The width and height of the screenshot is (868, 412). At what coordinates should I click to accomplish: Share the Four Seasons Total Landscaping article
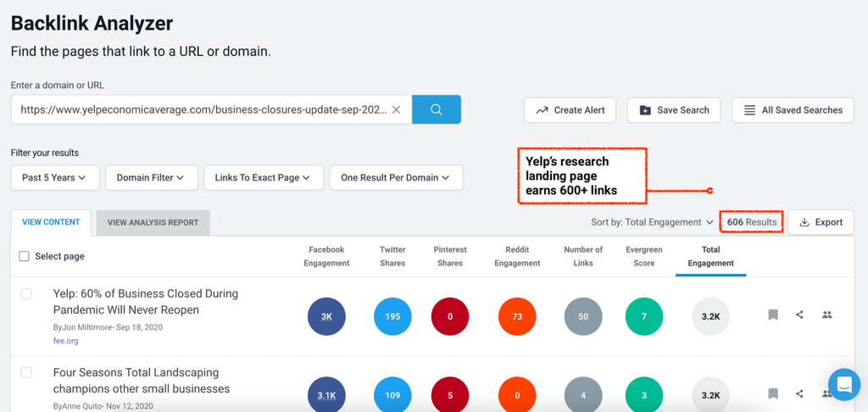click(799, 393)
